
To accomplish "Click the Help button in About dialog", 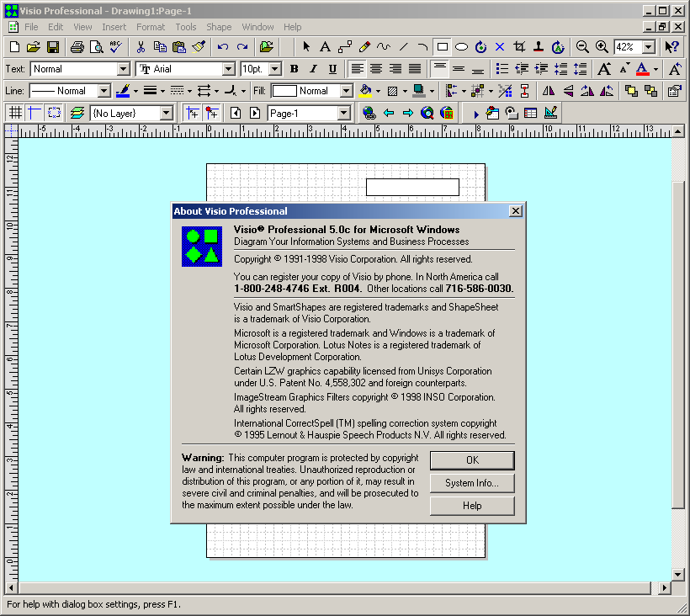I will (472, 506).
